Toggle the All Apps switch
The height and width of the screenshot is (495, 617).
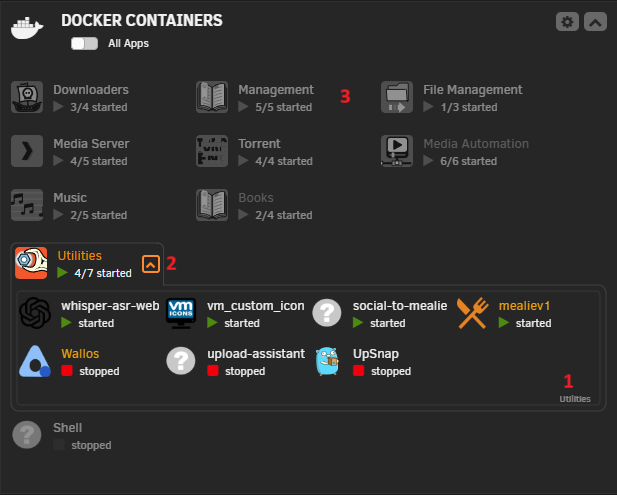point(84,43)
